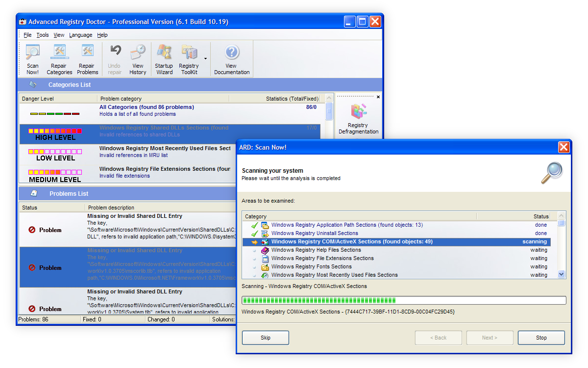Click Help Files Sections book icon

tap(265, 250)
